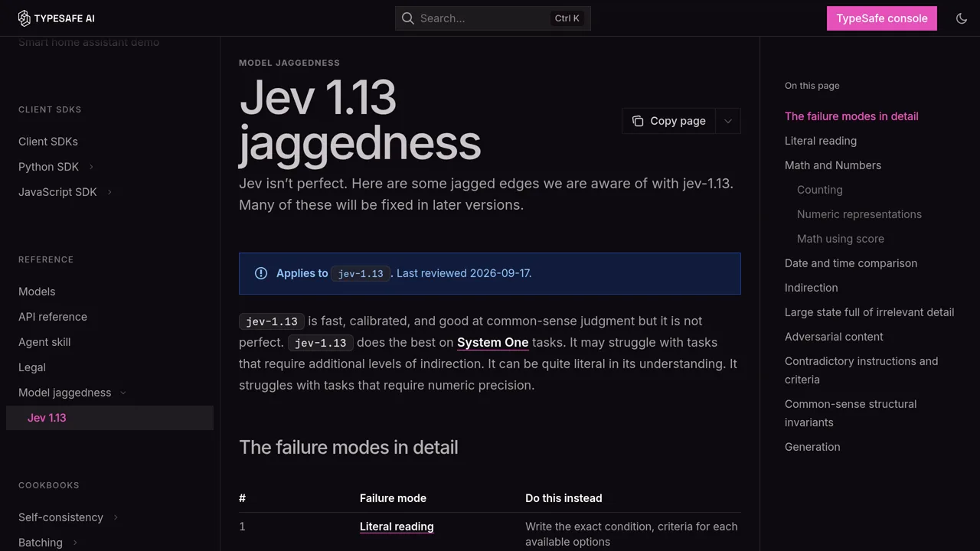Click the 'Failure mode' column header

(393, 498)
